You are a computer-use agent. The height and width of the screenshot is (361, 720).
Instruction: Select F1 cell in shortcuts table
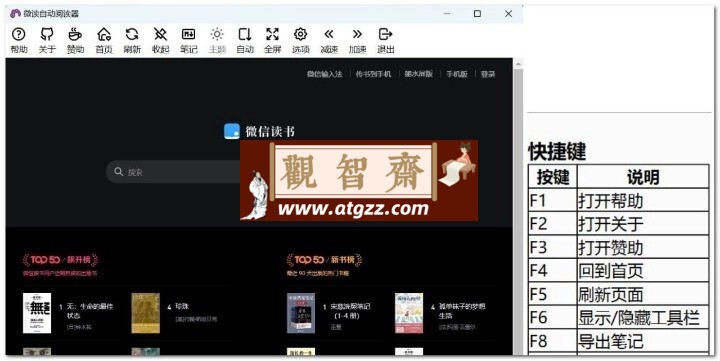[552, 200]
